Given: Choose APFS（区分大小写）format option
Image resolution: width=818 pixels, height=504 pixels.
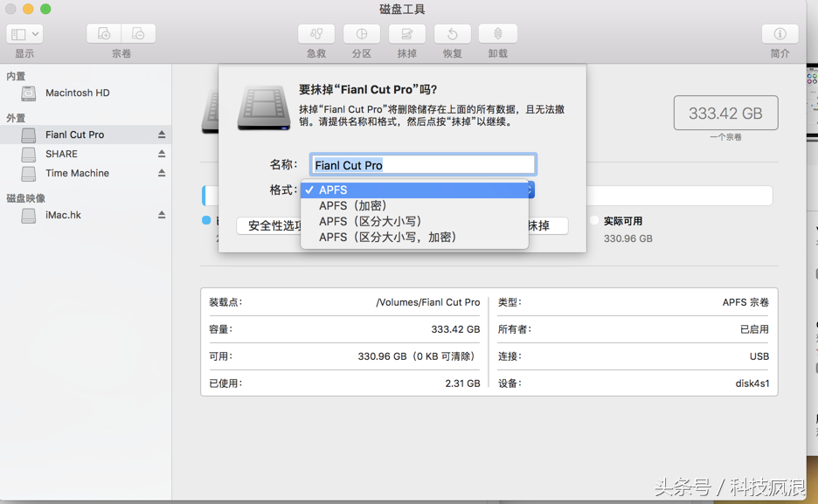Looking at the screenshot, I should coord(415,222).
